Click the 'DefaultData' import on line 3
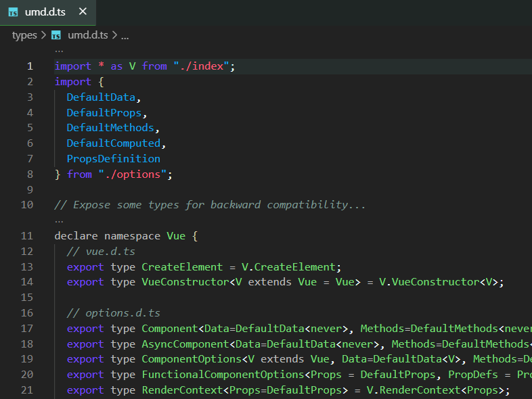 (x=101, y=97)
